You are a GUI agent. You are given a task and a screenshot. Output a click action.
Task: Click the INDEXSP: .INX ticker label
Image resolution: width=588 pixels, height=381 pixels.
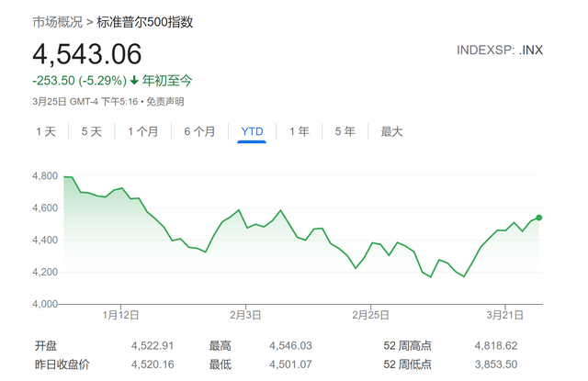coord(500,50)
